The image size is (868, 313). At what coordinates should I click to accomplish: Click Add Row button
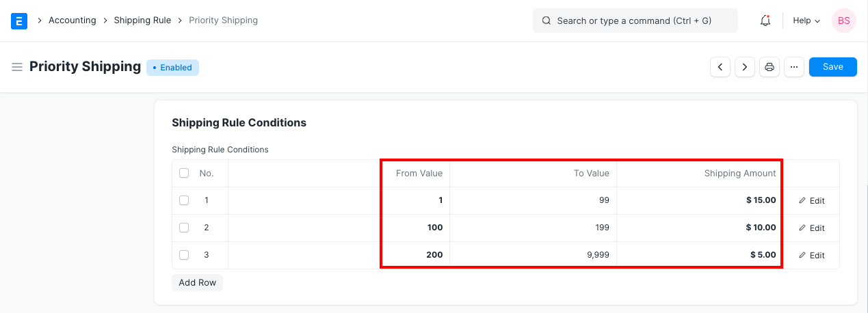pyautogui.click(x=197, y=282)
